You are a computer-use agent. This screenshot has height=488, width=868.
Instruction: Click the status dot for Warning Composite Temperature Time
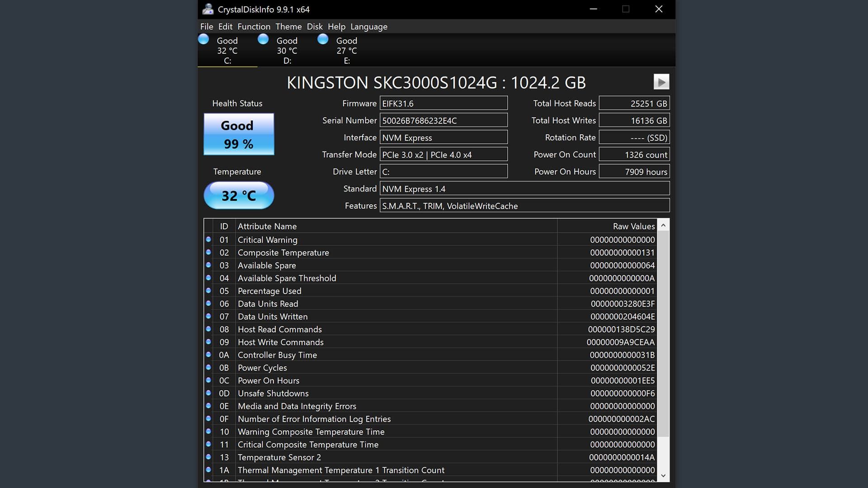click(208, 432)
